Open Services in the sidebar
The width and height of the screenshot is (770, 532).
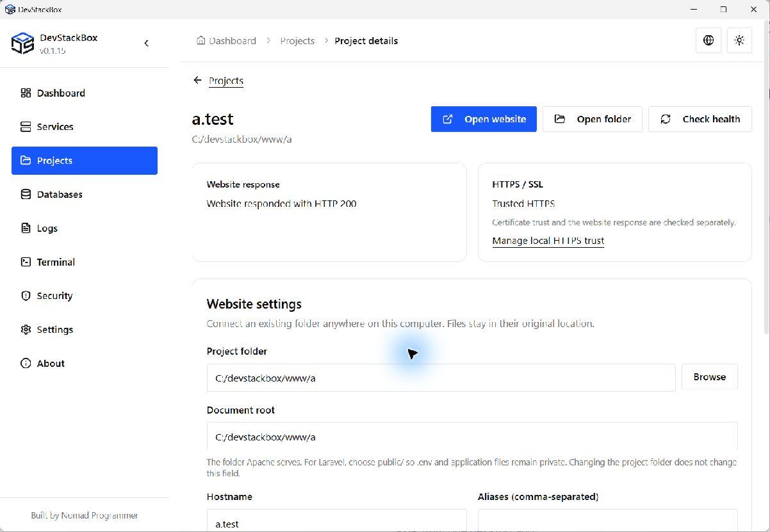click(x=85, y=127)
